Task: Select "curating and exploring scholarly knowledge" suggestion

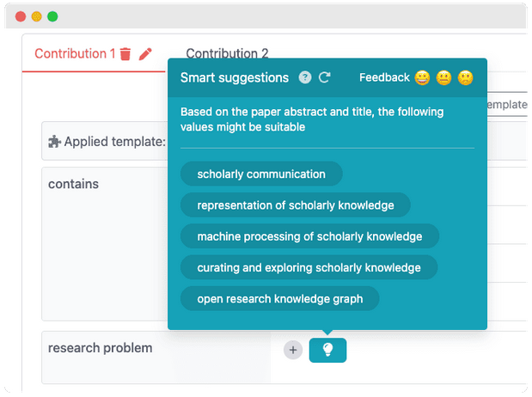Action: (309, 267)
